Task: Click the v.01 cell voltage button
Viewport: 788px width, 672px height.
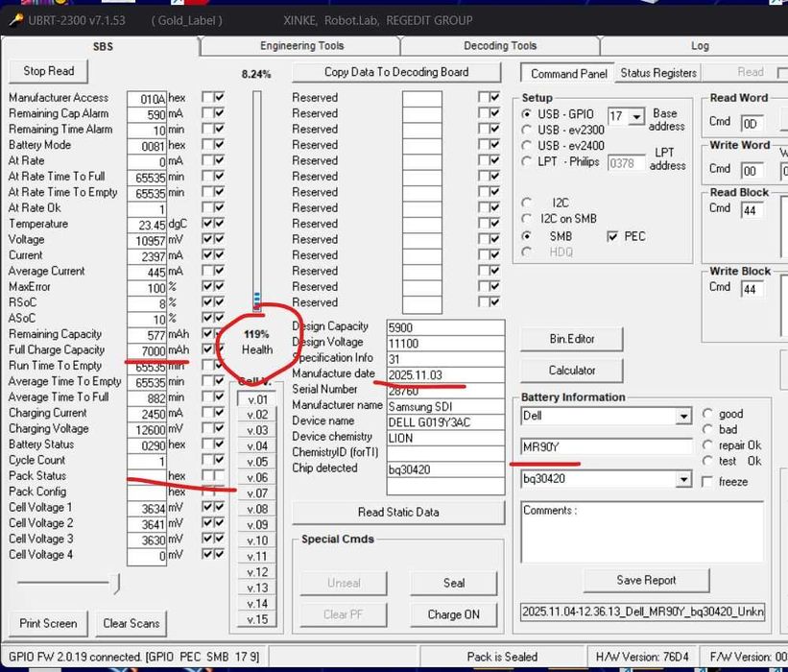Action: coord(257,399)
